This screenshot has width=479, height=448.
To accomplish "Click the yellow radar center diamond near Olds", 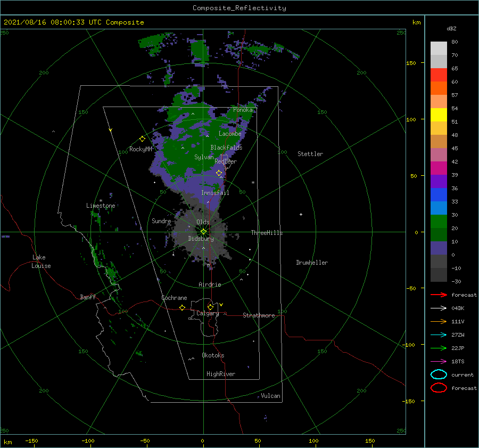I will pyautogui.click(x=203, y=232).
